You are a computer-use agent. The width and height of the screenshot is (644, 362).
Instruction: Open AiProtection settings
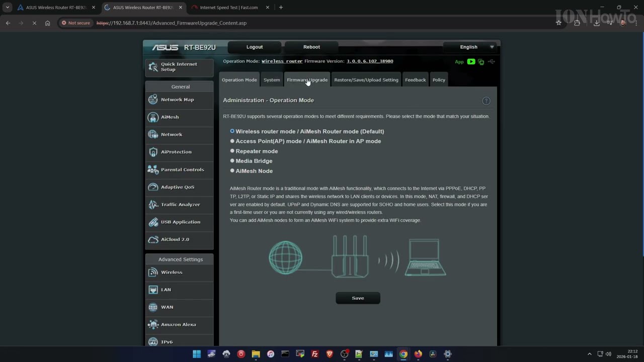(x=179, y=152)
